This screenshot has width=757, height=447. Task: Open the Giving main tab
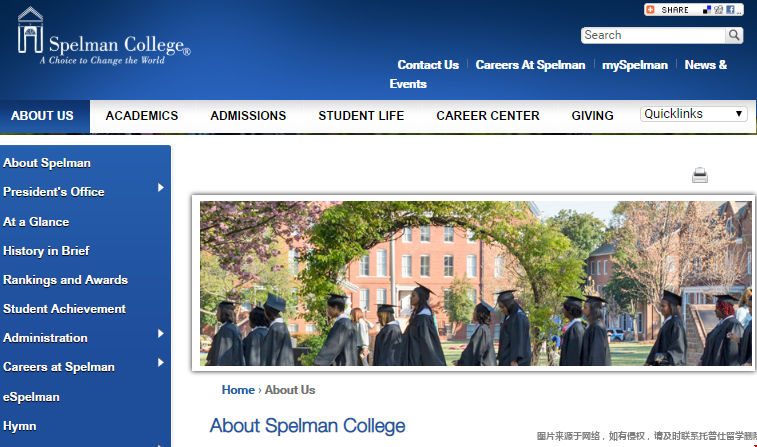[x=592, y=116]
